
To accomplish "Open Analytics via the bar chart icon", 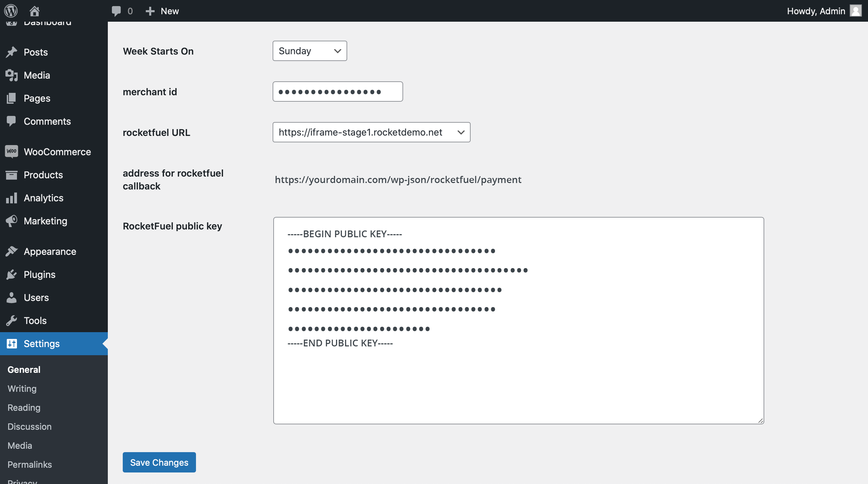I will point(11,198).
